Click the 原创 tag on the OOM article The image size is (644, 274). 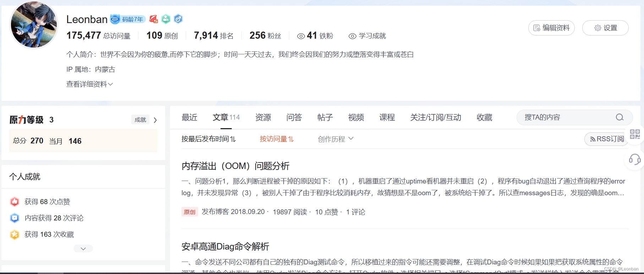pos(190,212)
